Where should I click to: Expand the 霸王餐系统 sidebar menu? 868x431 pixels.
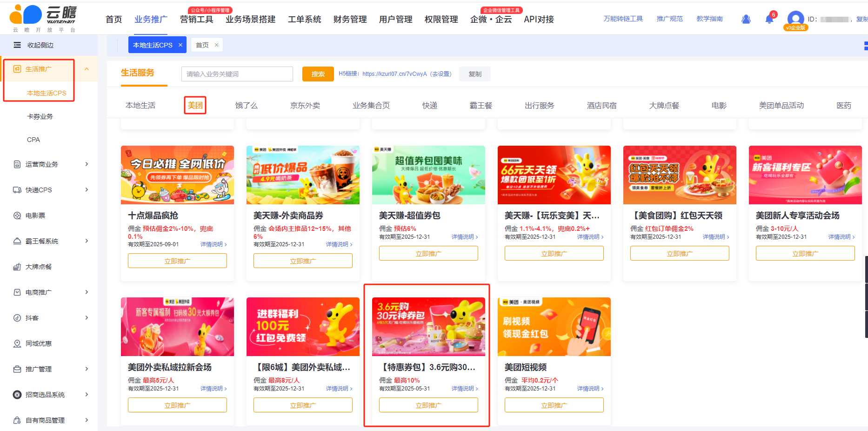[x=87, y=241]
